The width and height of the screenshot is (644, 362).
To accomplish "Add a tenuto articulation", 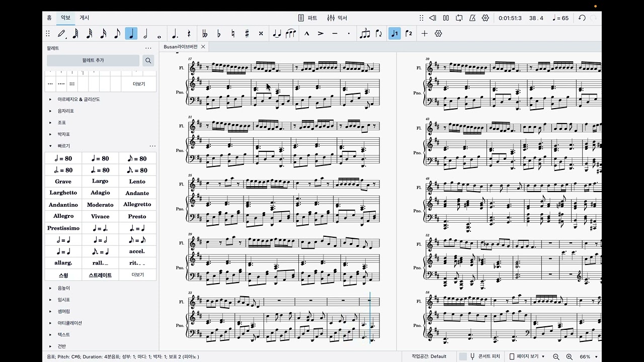I will coord(335,34).
